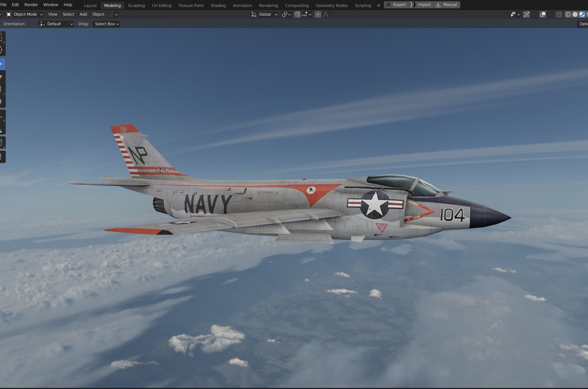
Task: Switch to solid viewport shading
Action: (x=575, y=14)
